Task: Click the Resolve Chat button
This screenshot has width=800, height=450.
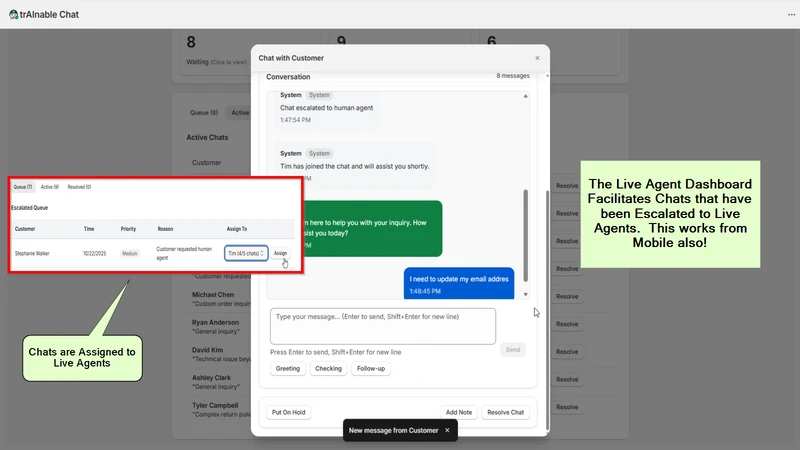Action: click(506, 412)
